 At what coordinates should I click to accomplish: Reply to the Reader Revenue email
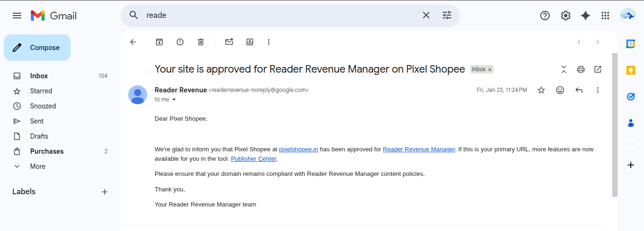579,90
